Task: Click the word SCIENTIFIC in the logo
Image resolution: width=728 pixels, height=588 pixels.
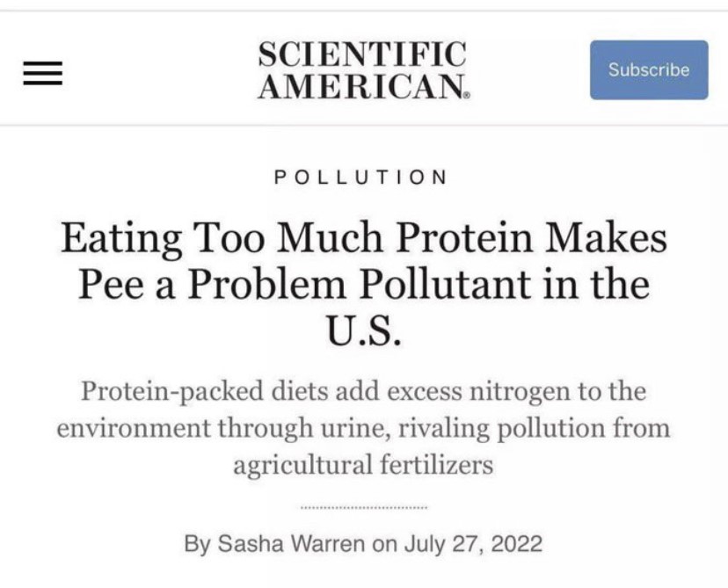Action: (361, 55)
